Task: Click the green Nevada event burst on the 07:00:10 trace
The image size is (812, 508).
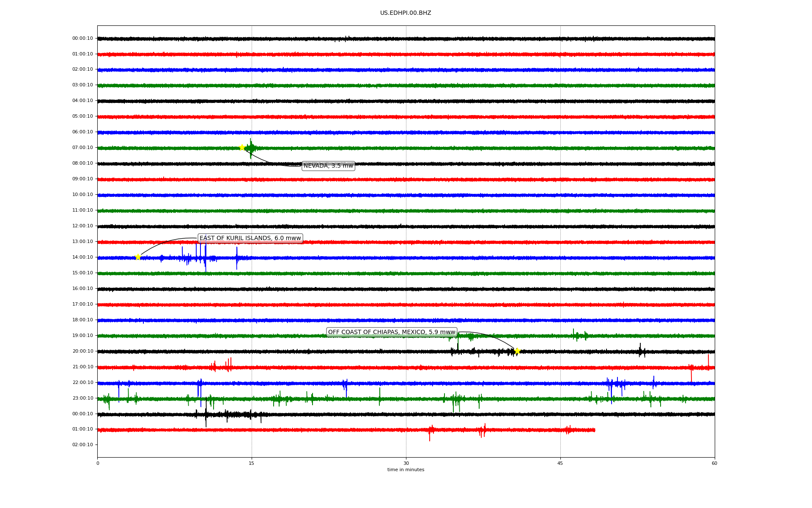Action: tap(251, 148)
